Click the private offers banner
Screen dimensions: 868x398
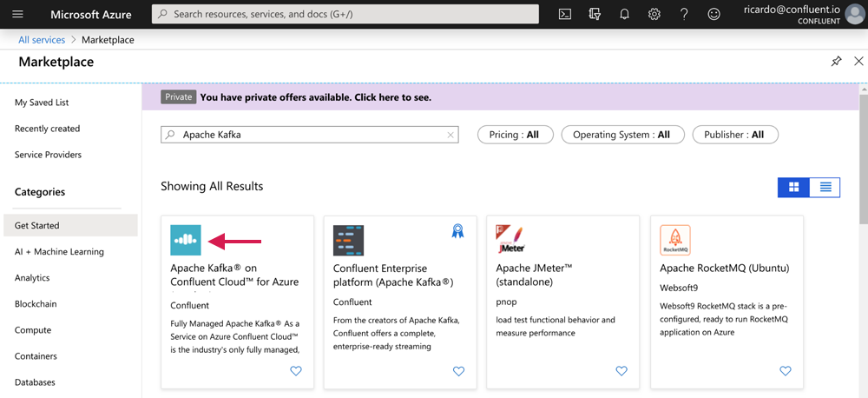[501, 97]
